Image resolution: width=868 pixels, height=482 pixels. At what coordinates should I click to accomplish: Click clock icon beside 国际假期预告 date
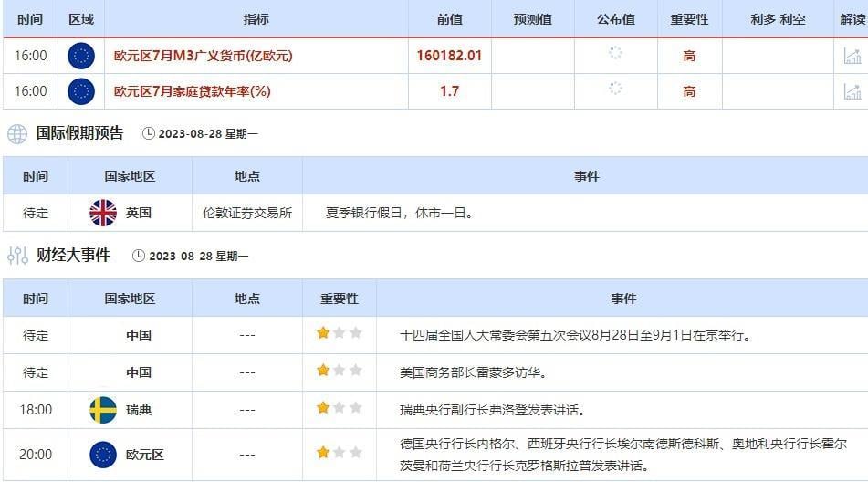tap(149, 133)
